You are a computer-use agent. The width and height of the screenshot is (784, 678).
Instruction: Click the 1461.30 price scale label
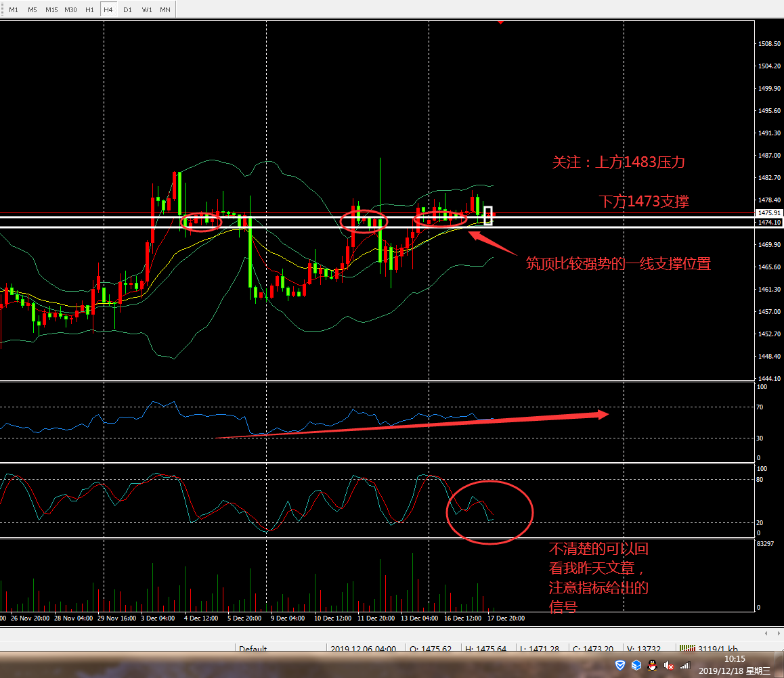(770, 290)
